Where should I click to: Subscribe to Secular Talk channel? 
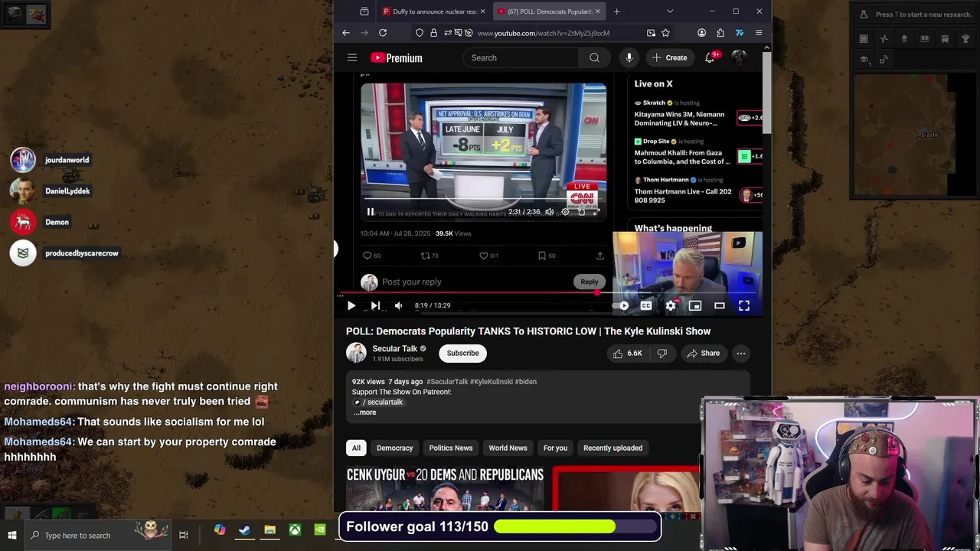coord(463,353)
